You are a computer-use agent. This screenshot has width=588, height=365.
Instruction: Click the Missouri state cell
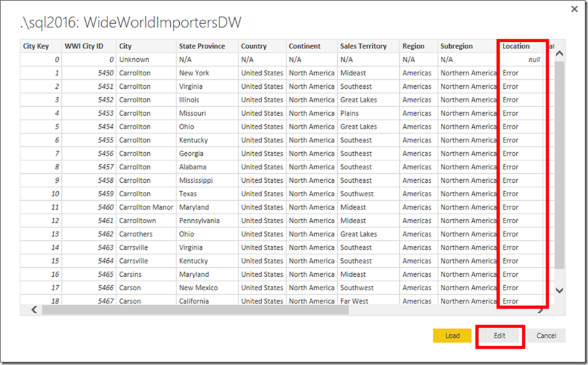pos(207,113)
